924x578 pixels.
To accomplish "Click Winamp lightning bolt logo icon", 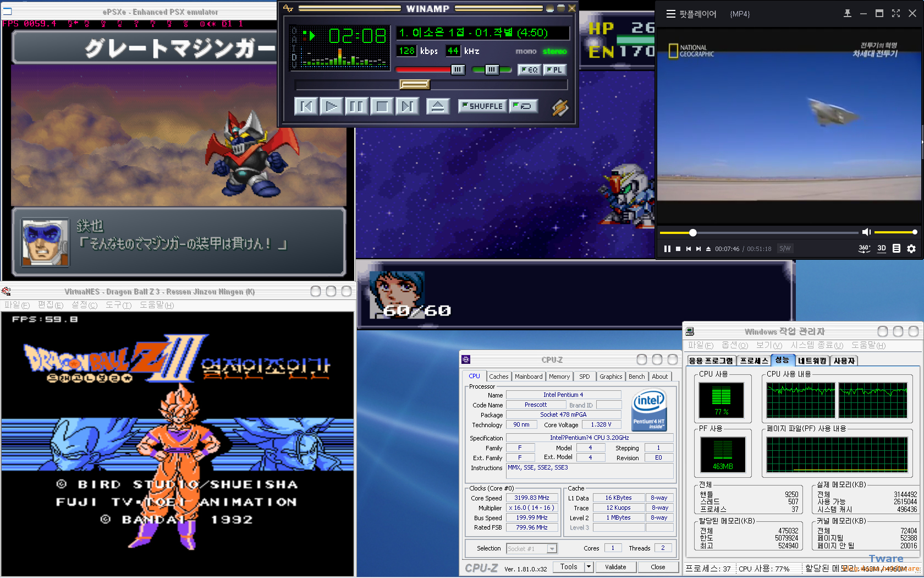I will 560,107.
